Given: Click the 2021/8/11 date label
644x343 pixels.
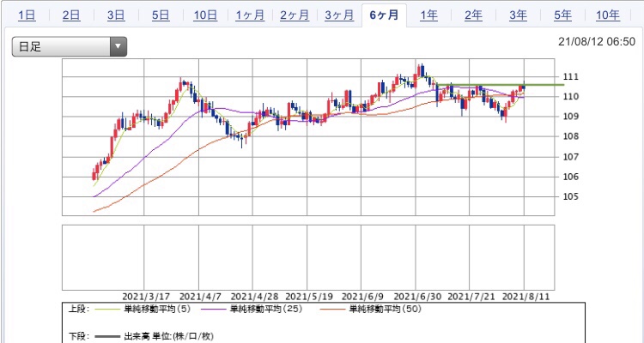Looking at the screenshot, I should click(526, 296).
